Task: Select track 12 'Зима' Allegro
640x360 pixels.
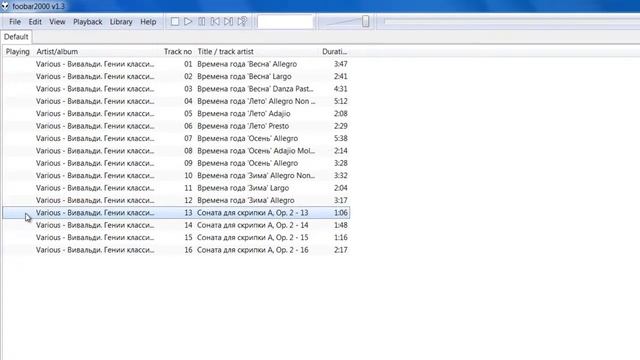Action: click(176, 200)
